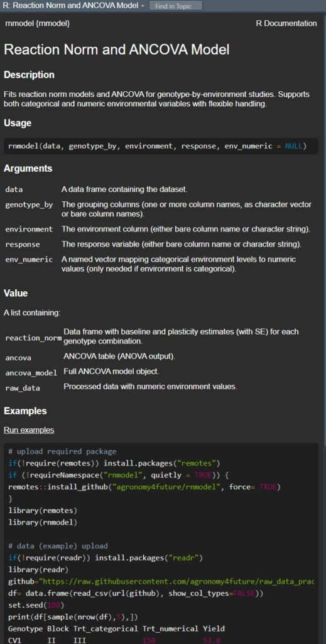Click the Reaction Norm and ANCOVA Model title

116,50
